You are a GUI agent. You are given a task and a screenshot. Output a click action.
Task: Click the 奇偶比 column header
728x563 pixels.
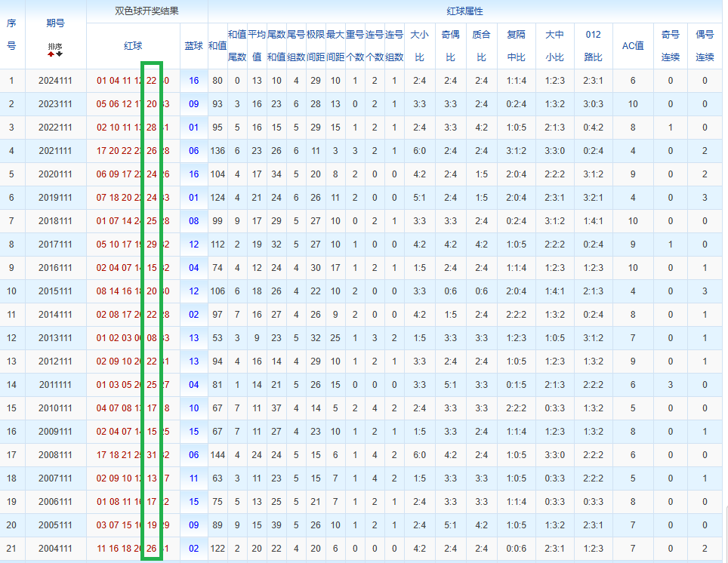pyautogui.click(x=450, y=46)
